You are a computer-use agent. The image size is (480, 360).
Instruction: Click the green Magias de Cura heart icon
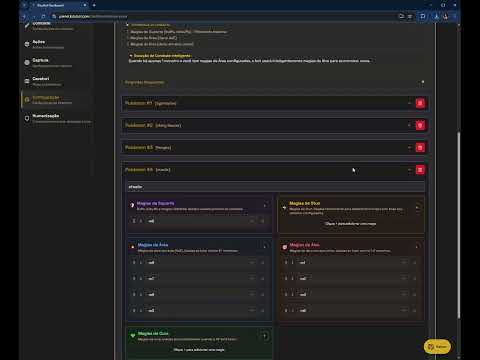tap(133, 336)
